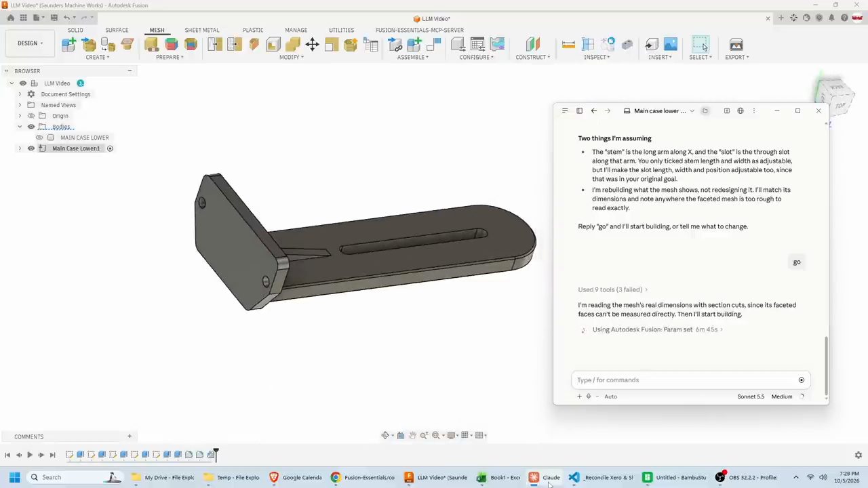Expand the 'Used 9 tools' details
Screen dimensions: 868x488
612,289
